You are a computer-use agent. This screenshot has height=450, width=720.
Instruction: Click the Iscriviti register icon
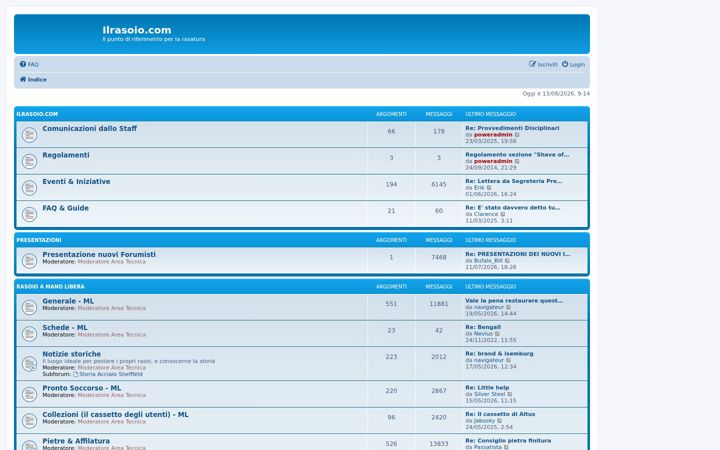tap(532, 64)
